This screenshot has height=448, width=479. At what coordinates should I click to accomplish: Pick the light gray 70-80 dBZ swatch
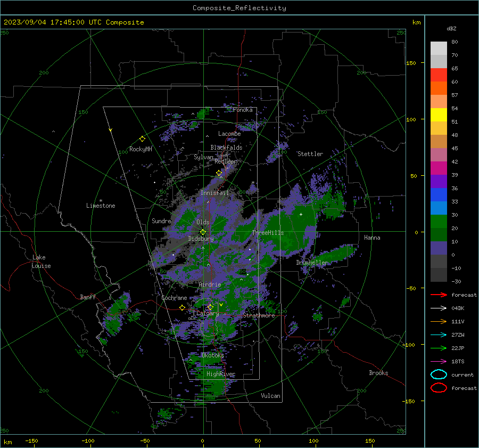439,48
